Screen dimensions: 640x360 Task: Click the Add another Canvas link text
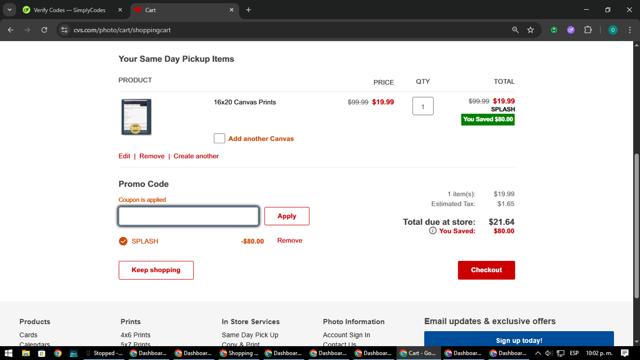tap(261, 139)
